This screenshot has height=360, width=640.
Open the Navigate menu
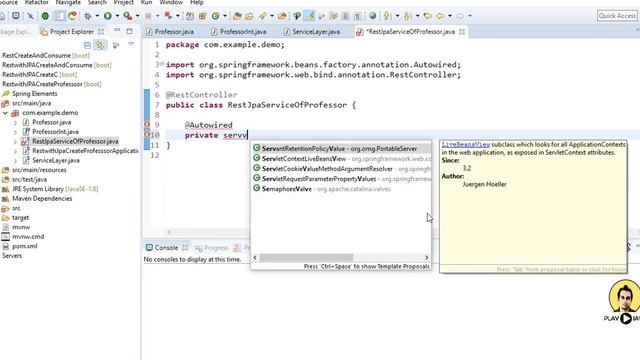[x=68, y=2]
